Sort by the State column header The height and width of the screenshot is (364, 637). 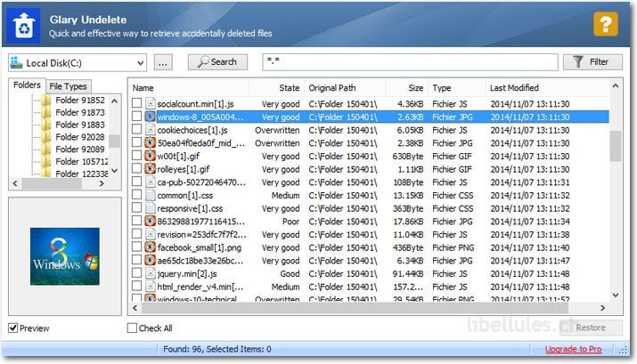point(276,87)
